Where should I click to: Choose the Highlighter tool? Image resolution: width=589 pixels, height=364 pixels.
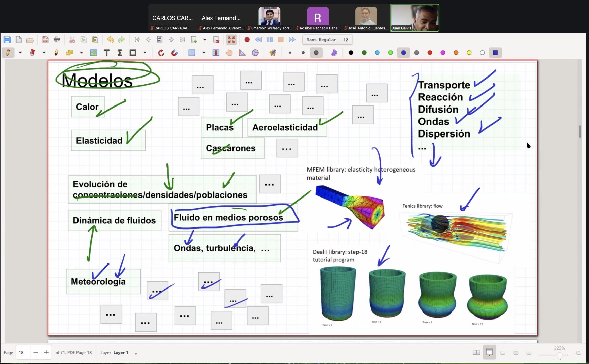tap(56, 53)
